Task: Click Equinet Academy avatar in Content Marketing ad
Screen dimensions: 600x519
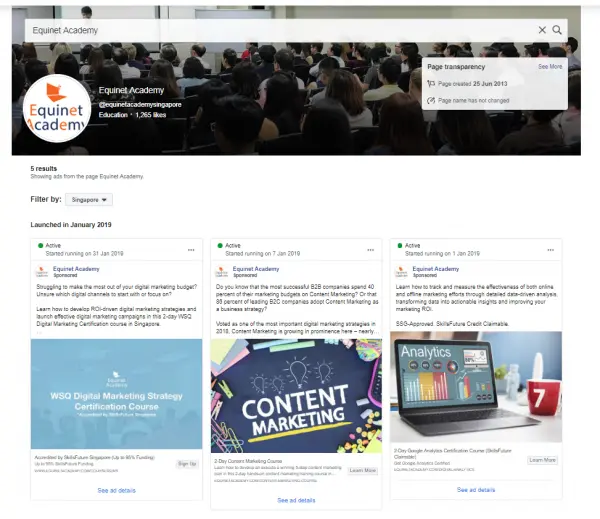Action: click(222, 272)
